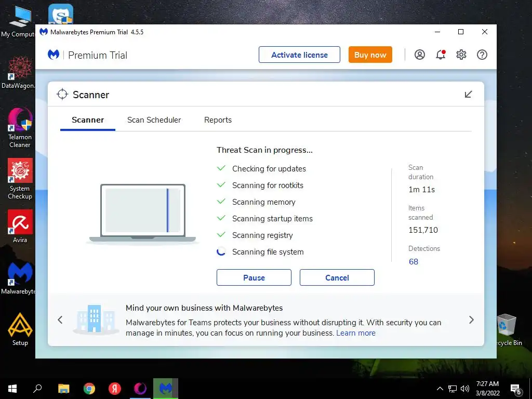The image size is (532, 399).
Task: Click the checkmark beside Scanning memory
Action: (221, 201)
